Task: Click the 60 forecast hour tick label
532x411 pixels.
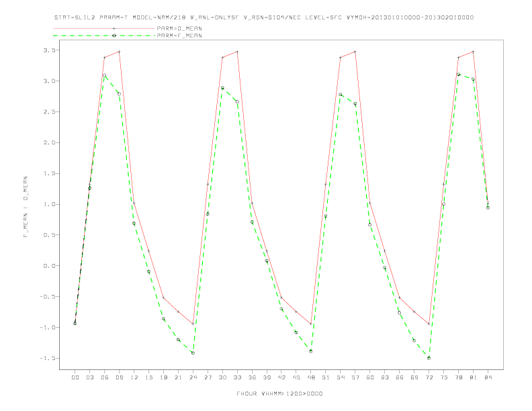Action: pyautogui.click(x=370, y=377)
